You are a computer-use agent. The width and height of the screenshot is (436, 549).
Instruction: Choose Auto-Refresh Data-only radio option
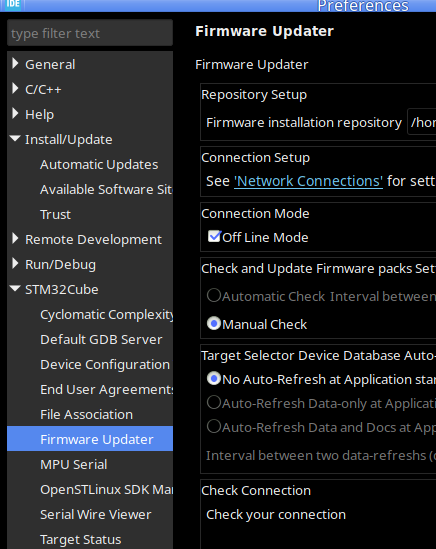pyautogui.click(x=214, y=402)
